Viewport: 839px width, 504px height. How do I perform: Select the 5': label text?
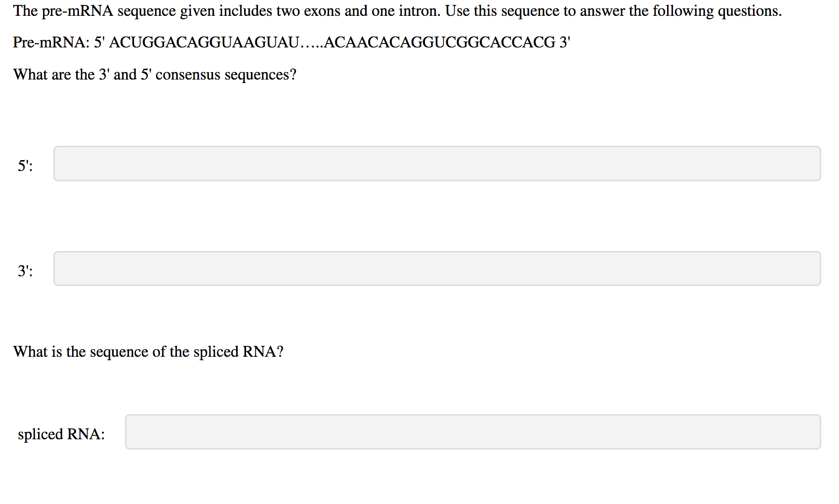click(25, 165)
